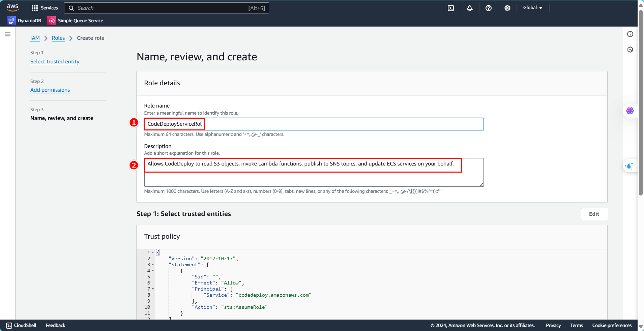Click Edit for Step 1 trusted entities

(x=594, y=214)
